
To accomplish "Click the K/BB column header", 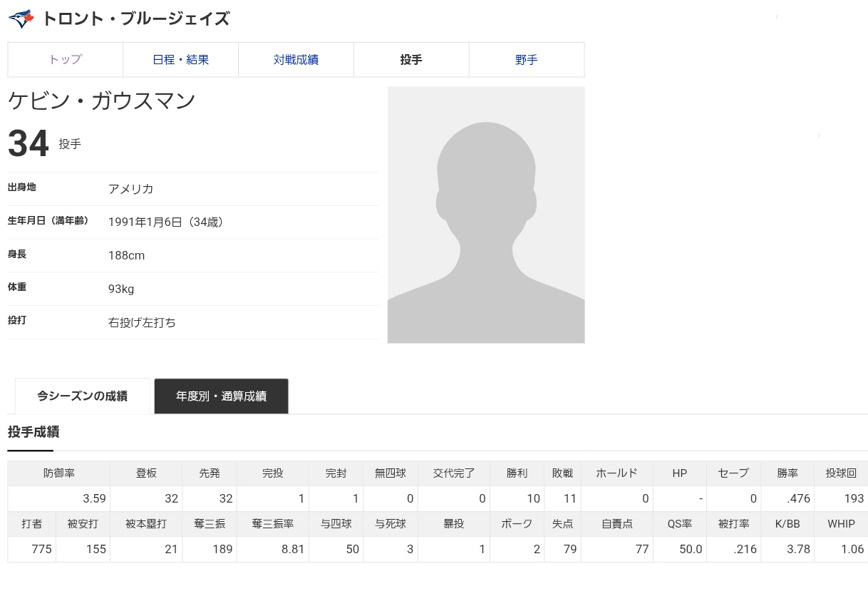I will point(787,524).
